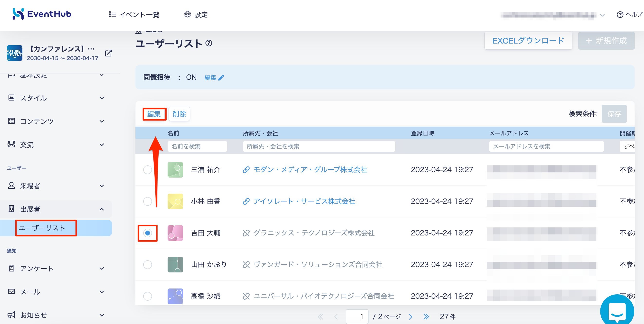Go to next page arrow
Viewport: 644px width, 324px height.
[410, 316]
